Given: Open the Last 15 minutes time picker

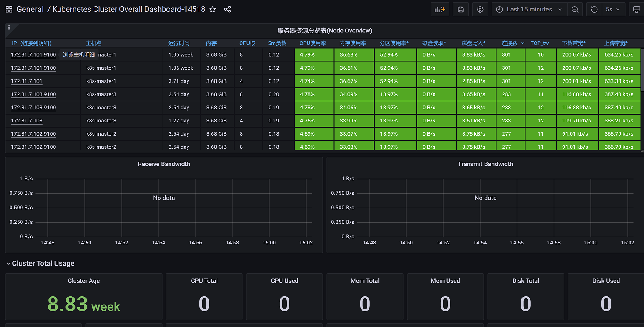Looking at the screenshot, I should pyautogui.click(x=529, y=9).
